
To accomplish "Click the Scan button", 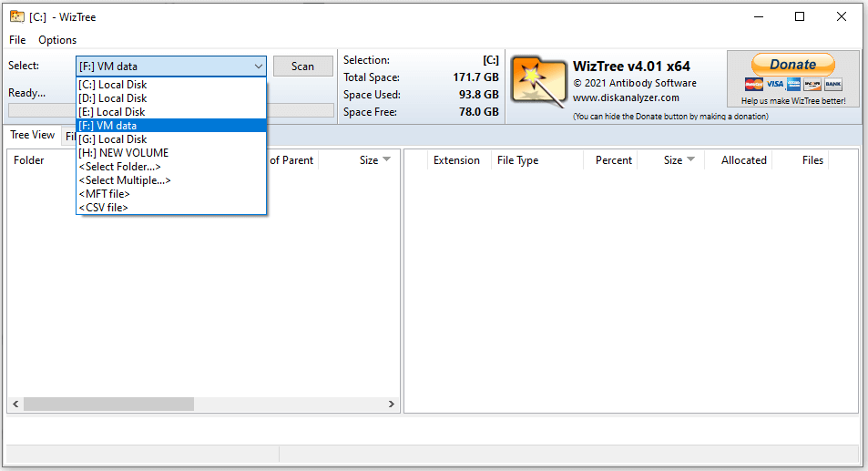I will pyautogui.click(x=302, y=66).
